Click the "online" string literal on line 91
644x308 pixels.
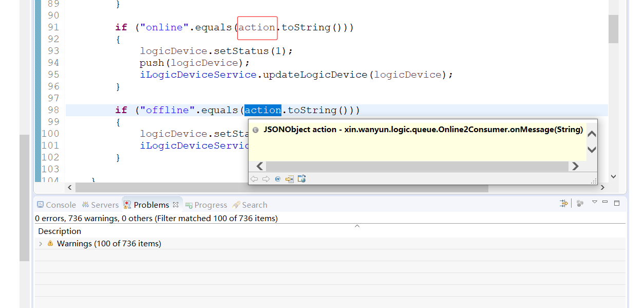pos(164,27)
